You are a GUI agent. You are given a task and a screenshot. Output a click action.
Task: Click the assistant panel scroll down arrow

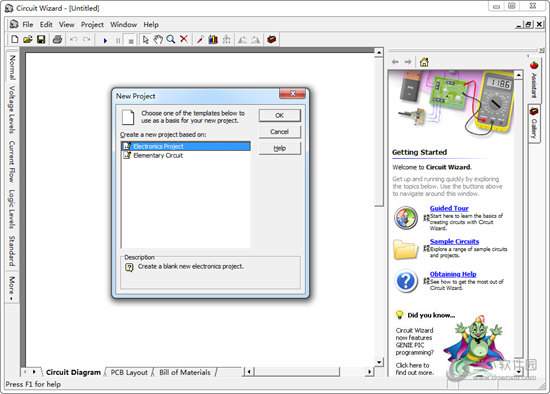[x=518, y=371]
